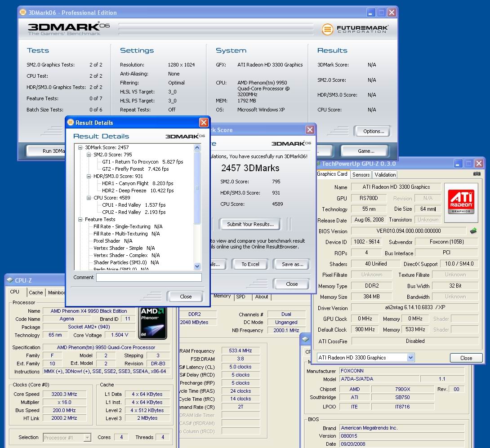Click the ATI Radeon logo in GPU-Z
490x448 pixels.
461,202
